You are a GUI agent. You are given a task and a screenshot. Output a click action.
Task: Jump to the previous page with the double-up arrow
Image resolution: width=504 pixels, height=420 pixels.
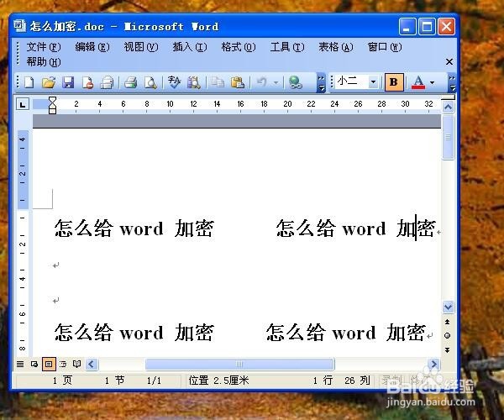[448, 322]
